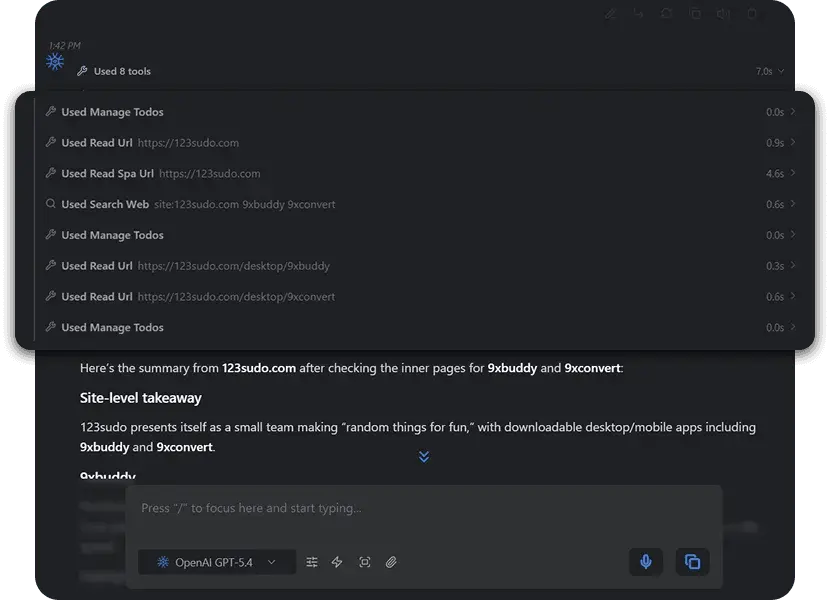830x600 pixels.
Task: Click the blue assistant avatar icon
Action: tap(55, 62)
